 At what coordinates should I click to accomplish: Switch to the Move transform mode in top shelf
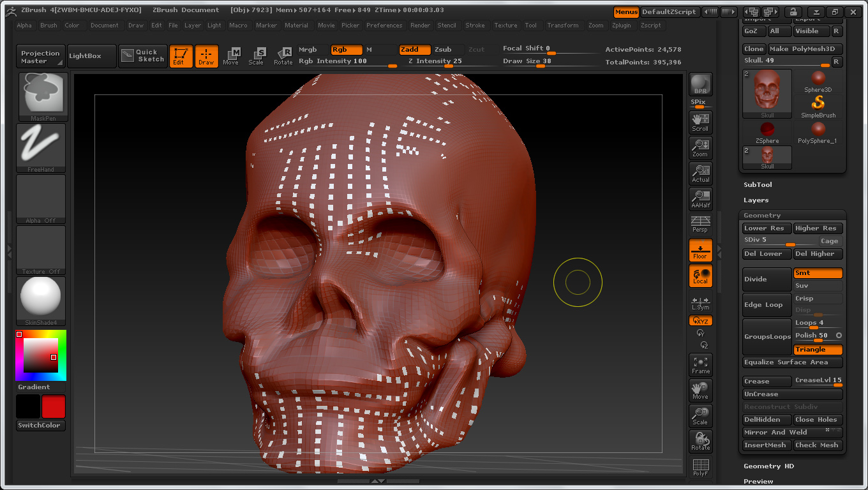click(x=231, y=56)
